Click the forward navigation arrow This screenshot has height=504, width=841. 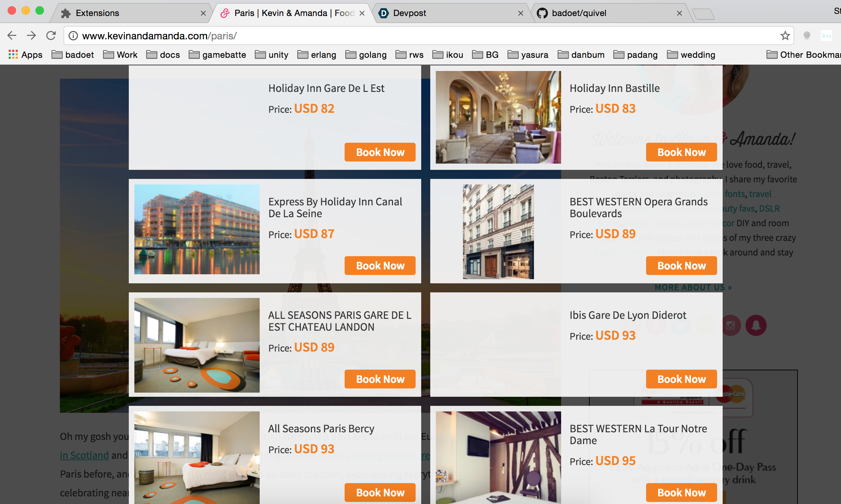(31, 36)
